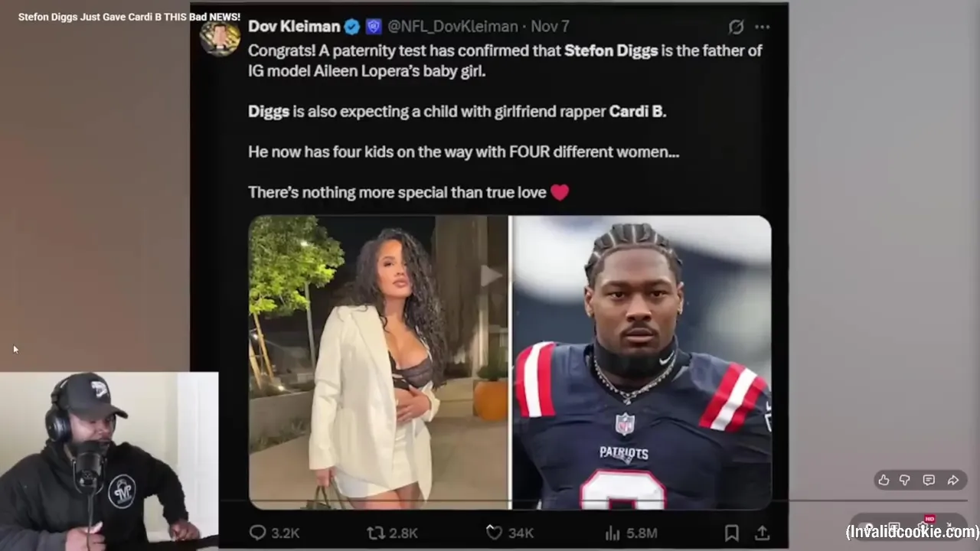Viewport: 980px width, 551px height.
Task: Toggle the autoplay switch in the player
Action: (x=867, y=527)
